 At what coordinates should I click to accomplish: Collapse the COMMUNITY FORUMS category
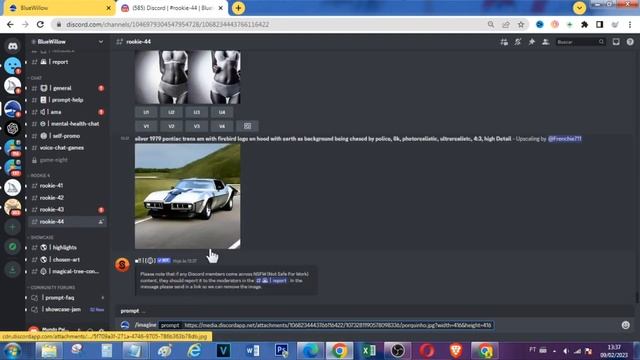coord(52,287)
